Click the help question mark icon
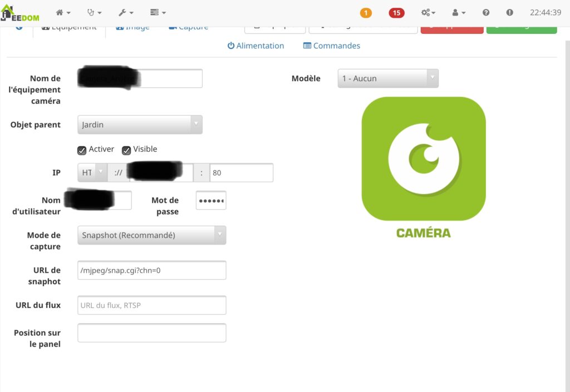 pyautogui.click(x=485, y=12)
